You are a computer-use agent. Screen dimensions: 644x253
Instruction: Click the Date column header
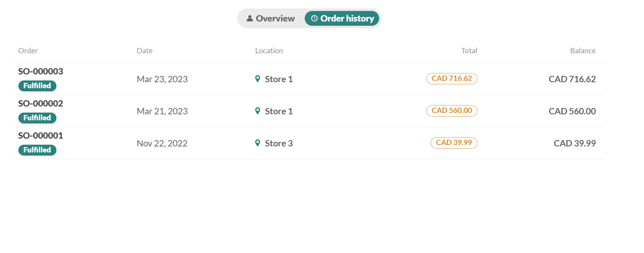[144, 50]
